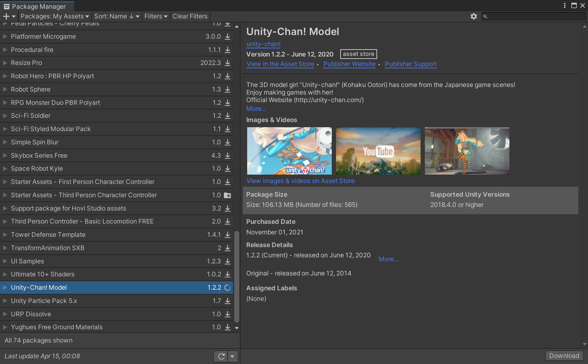Click the Download button

tap(564, 356)
